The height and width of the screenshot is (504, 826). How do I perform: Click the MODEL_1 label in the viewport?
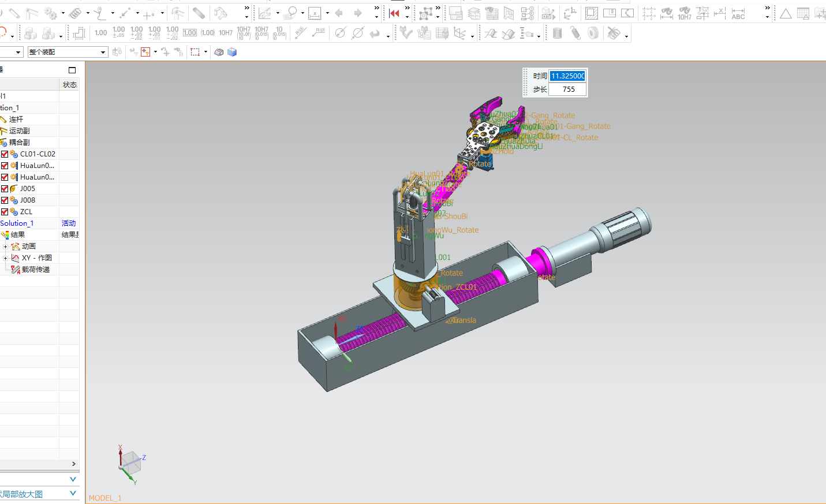pyautogui.click(x=105, y=498)
